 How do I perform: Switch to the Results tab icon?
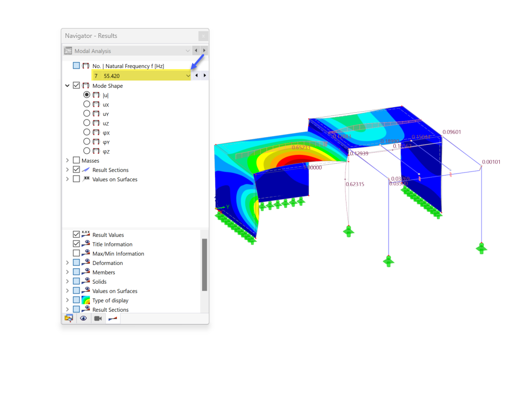pos(113,318)
